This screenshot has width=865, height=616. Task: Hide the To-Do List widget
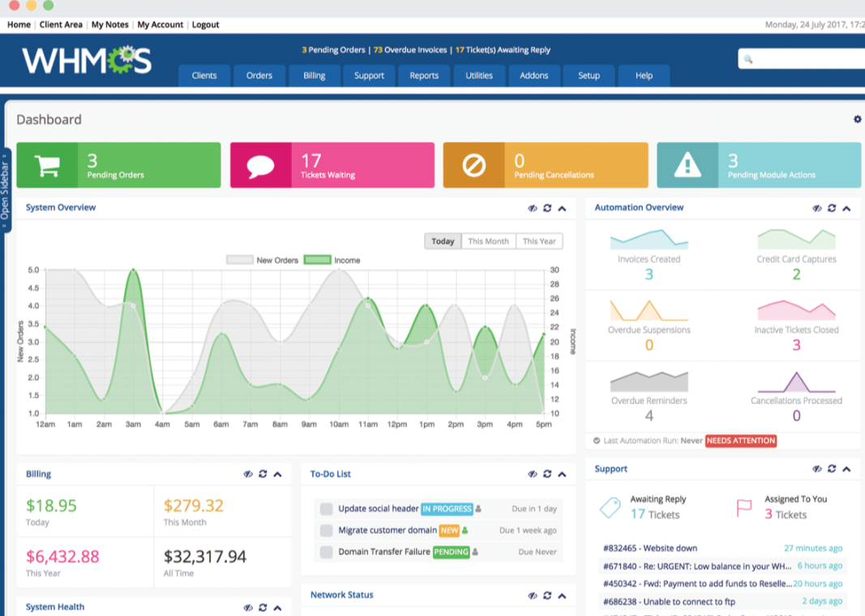533,473
